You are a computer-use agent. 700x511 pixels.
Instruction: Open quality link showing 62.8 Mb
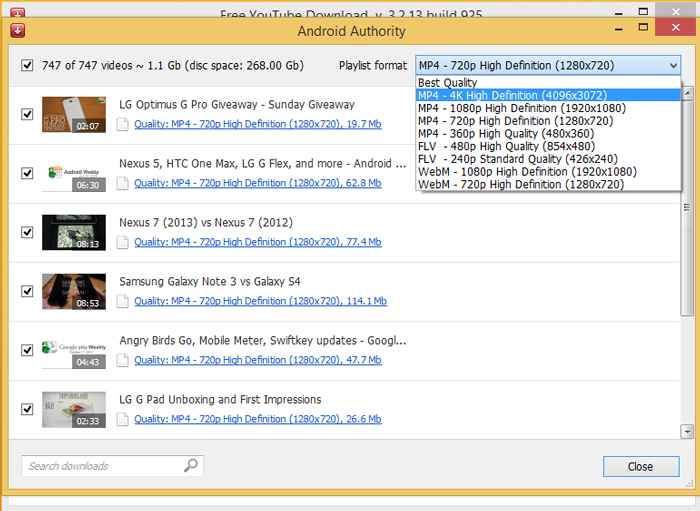258,183
